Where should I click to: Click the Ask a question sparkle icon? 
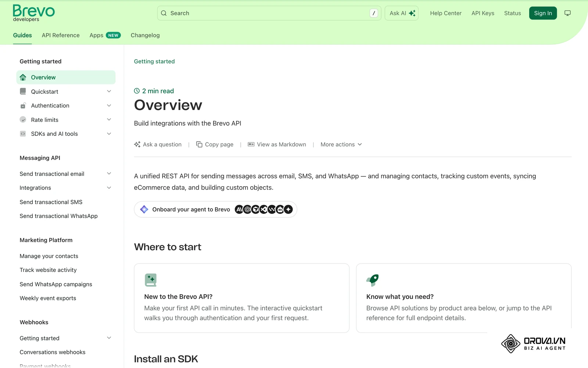click(137, 144)
